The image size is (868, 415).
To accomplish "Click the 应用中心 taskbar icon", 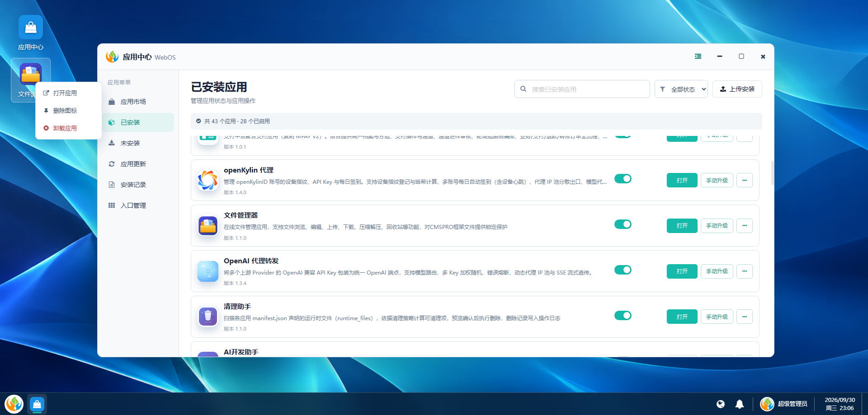I will (37, 404).
